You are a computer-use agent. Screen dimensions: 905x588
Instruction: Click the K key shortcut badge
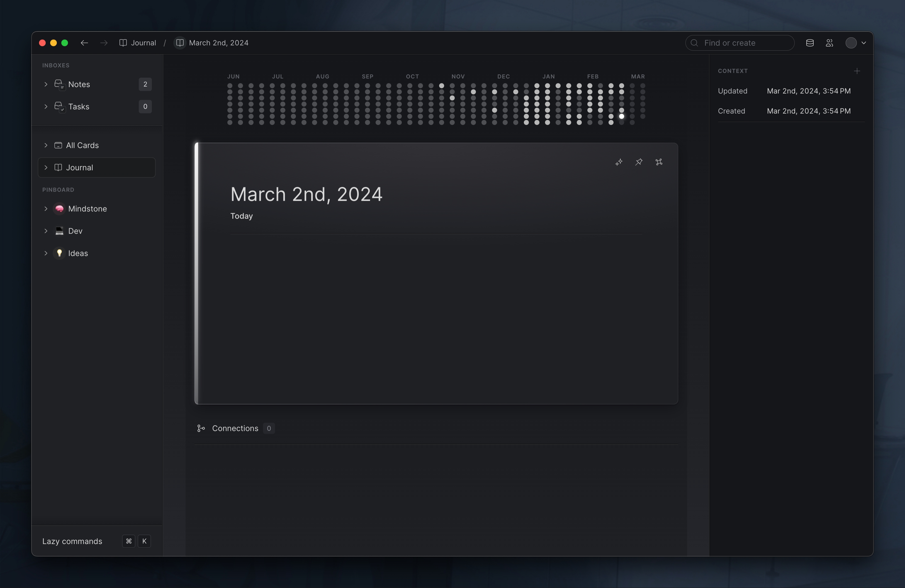tap(145, 541)
